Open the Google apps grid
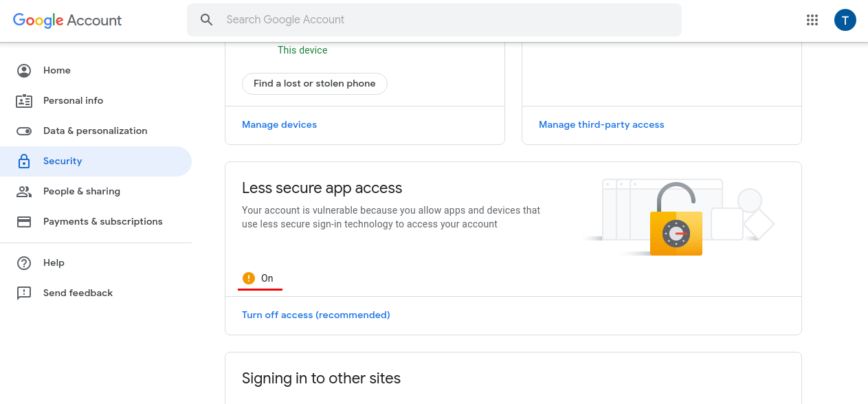Viewport: 868px width, 404px height. [x=812, y=20]
